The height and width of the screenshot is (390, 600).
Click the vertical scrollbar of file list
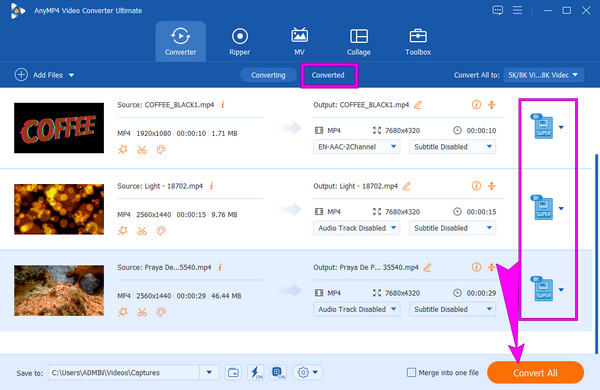coord(596,254)
